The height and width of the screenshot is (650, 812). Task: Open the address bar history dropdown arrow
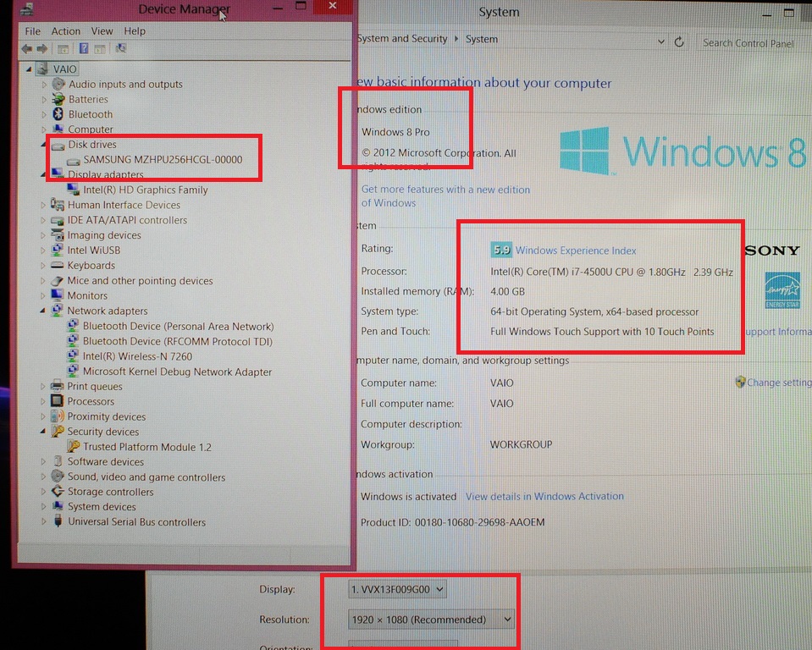point(661,41)
